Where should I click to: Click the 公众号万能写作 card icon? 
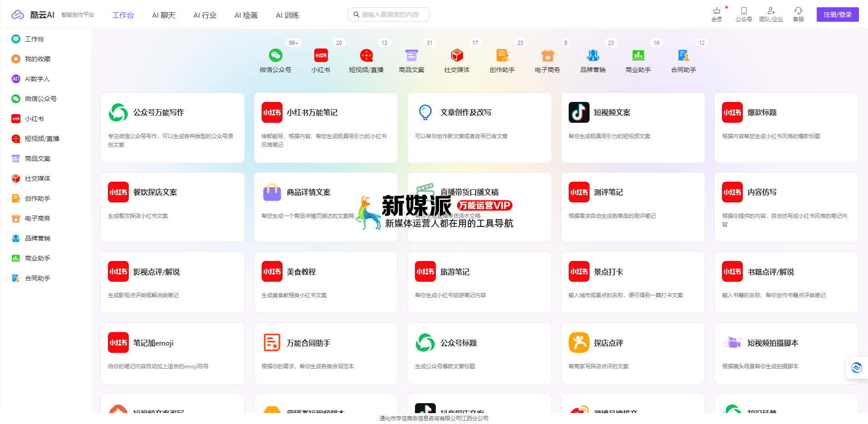[118, 112]
